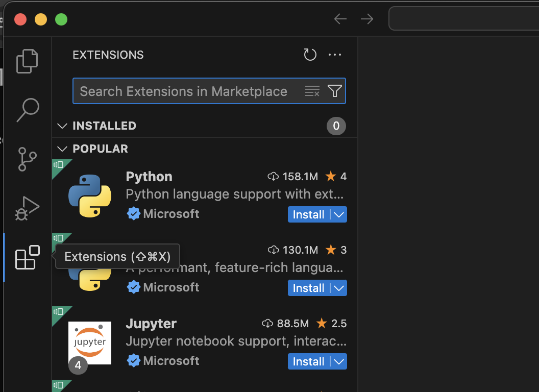Open Views and More Actions ellipsis menu
Screen dimensions: 539x392
coord(335,55)
